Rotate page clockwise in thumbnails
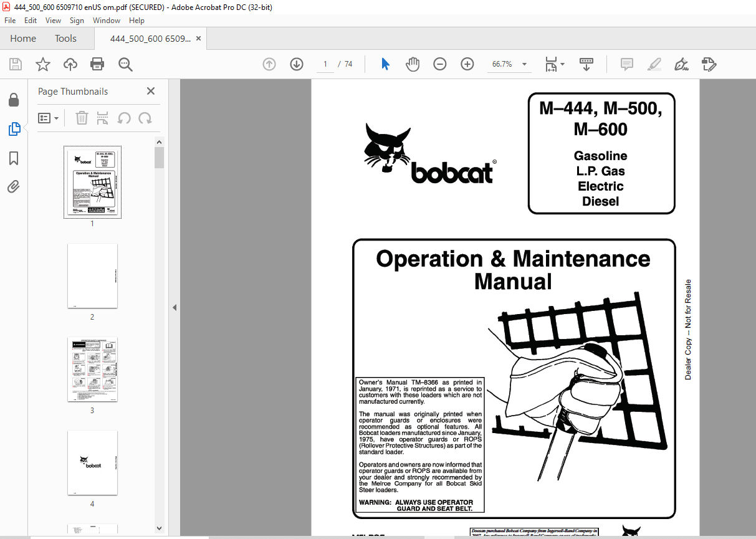The width and height of the screenshot is (756, 539). (145, 118)
